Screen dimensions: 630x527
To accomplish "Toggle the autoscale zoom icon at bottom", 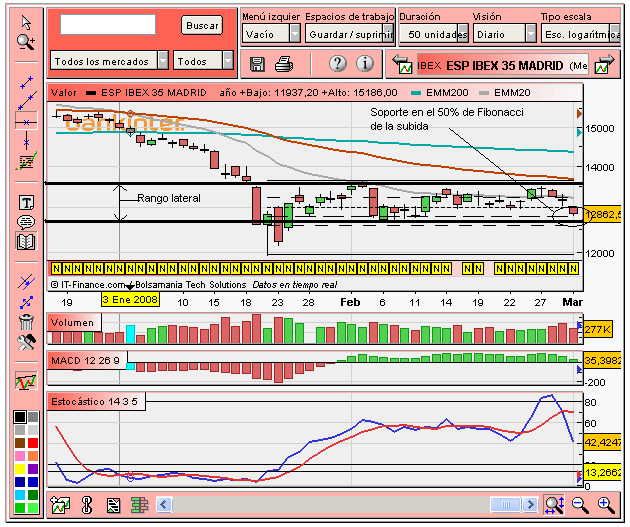I will (554, 505).
